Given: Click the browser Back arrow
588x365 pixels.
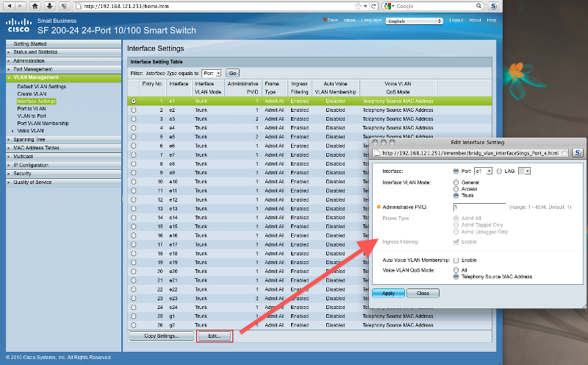Looking at the screenshot, I should (x=10, y=6).
